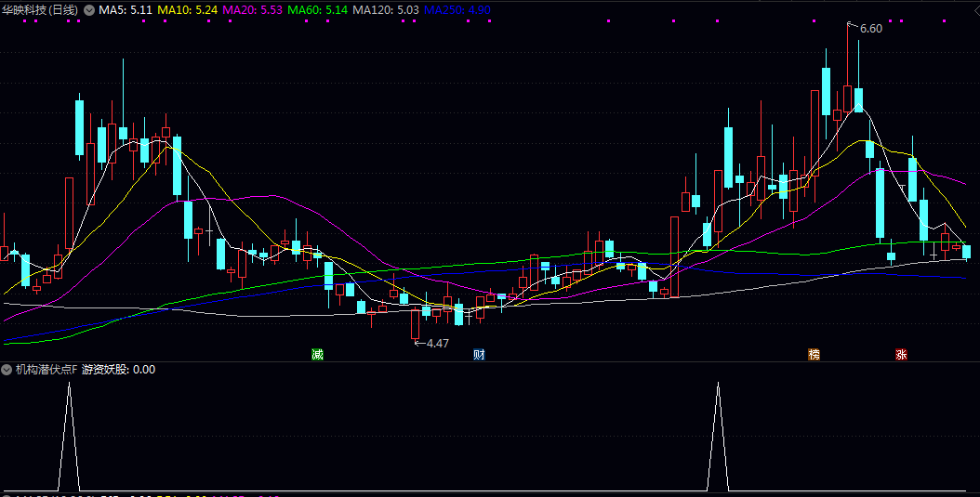Click the orange 榜 ranking marker icon

pyautogui.click(x=814, y=354)
